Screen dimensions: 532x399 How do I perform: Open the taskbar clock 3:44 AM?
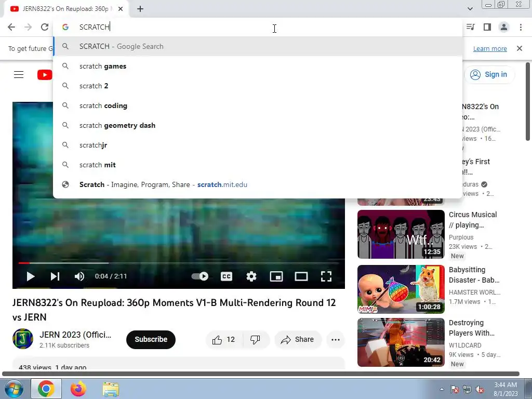point(506,389)
